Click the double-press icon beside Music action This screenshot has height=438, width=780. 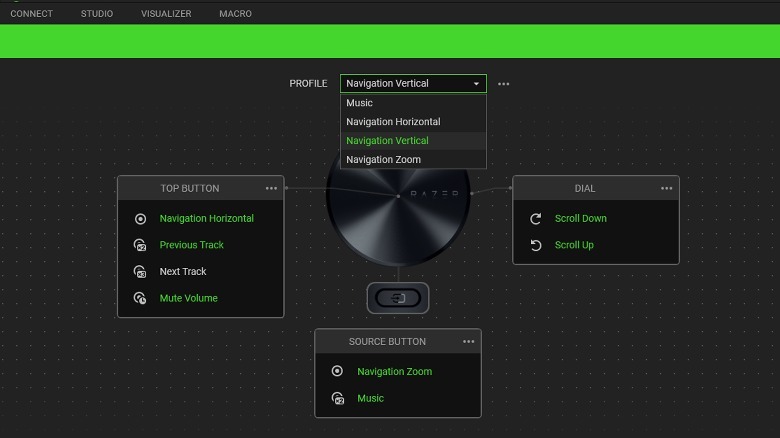(x=338, y=398)
